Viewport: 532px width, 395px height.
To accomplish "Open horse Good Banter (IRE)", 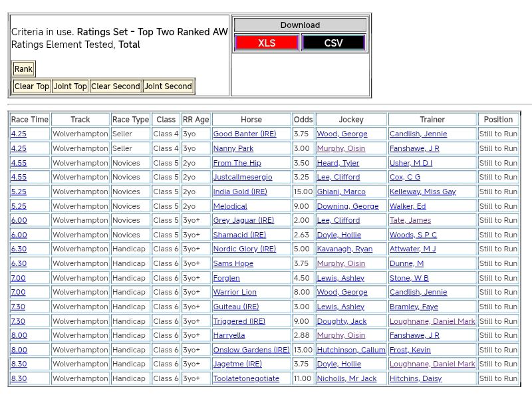I will (244, 134).
